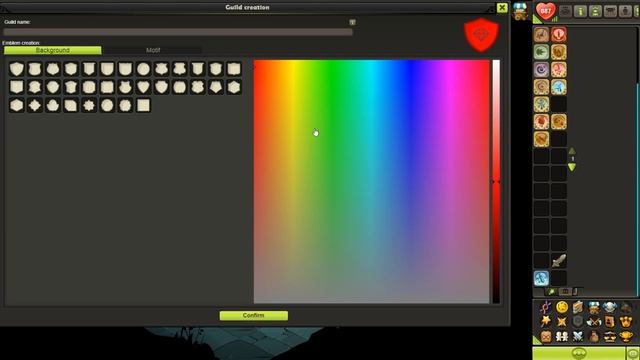640x360 pixels.
Task: Choose the plain square emblem in third row
Action: [143, 105]
